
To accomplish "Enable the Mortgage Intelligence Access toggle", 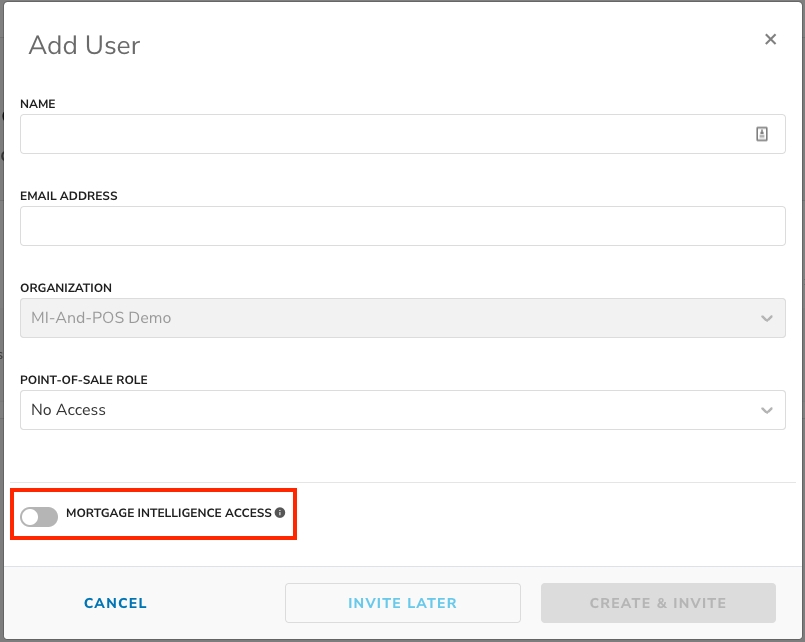I will point(39,516).
